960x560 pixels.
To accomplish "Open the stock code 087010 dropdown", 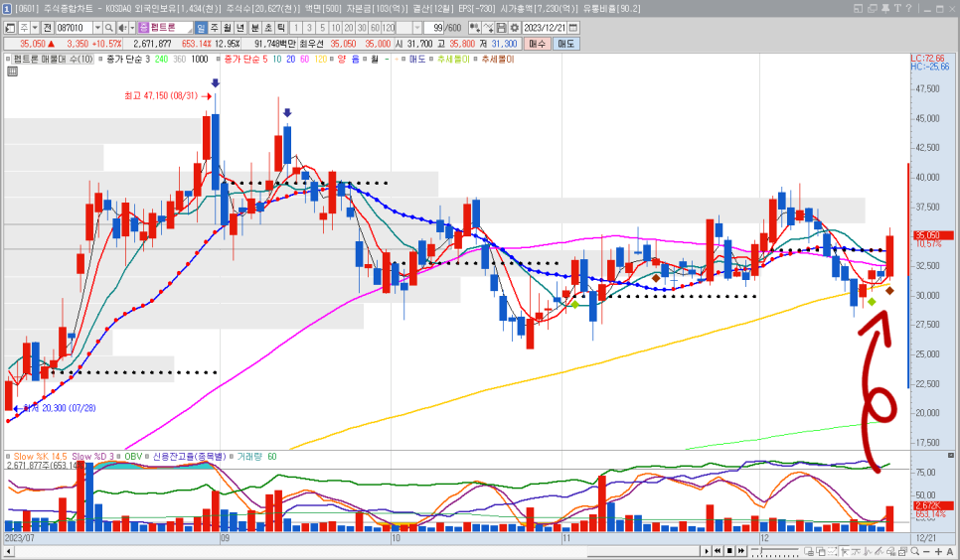I will tap(97, 28).
